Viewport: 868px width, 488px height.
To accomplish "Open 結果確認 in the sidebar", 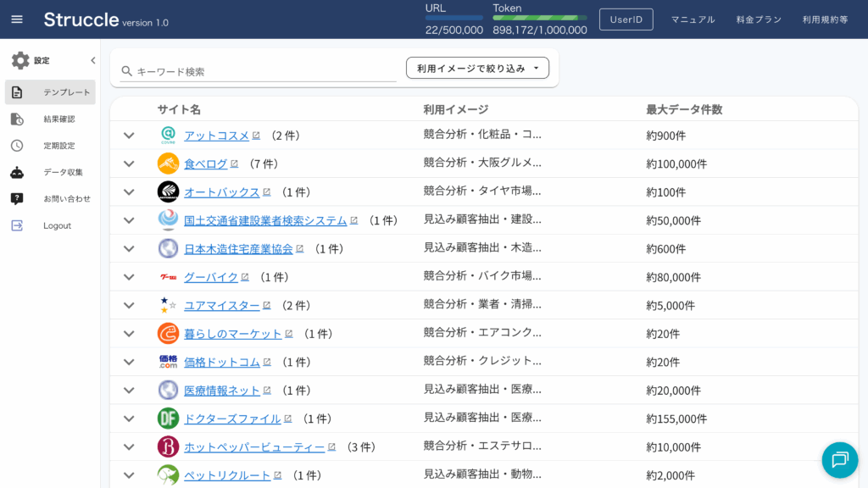I will click(x=51, y=119).
